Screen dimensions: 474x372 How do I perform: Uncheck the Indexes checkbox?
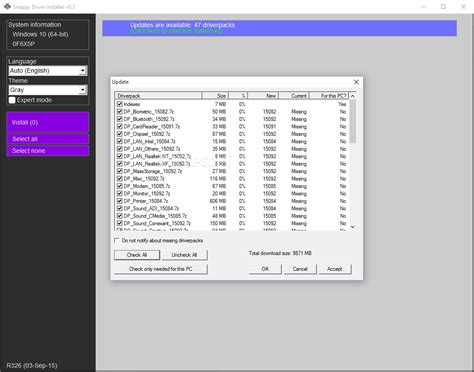120,104
